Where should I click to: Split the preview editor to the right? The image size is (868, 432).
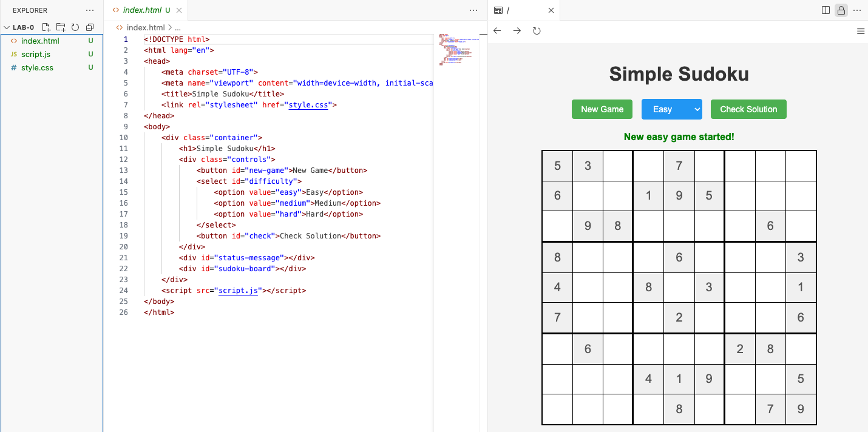(x=826, y=10)
